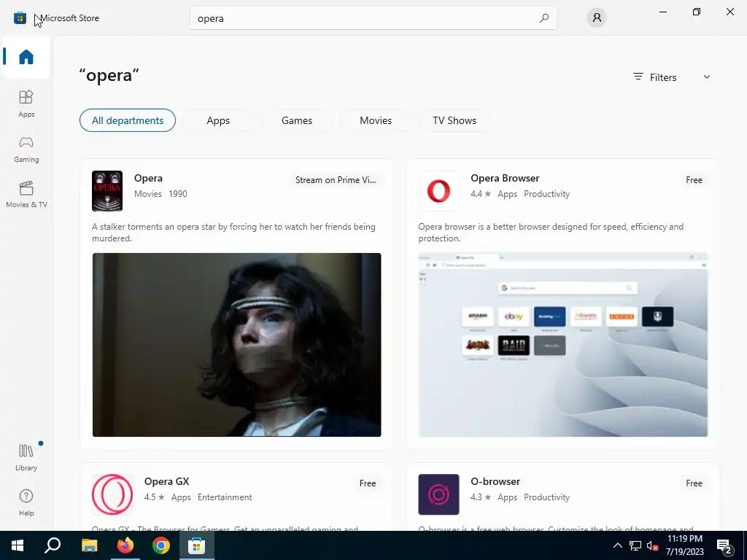Click the muted volume tray icon
Viewport: 747px width, 560px height.
coord(652,545)
